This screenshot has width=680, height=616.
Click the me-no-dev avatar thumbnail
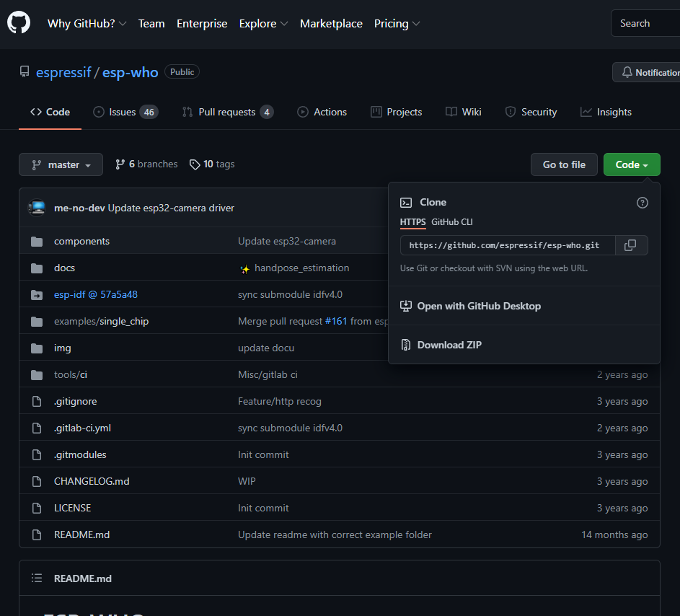pos(37,208)
